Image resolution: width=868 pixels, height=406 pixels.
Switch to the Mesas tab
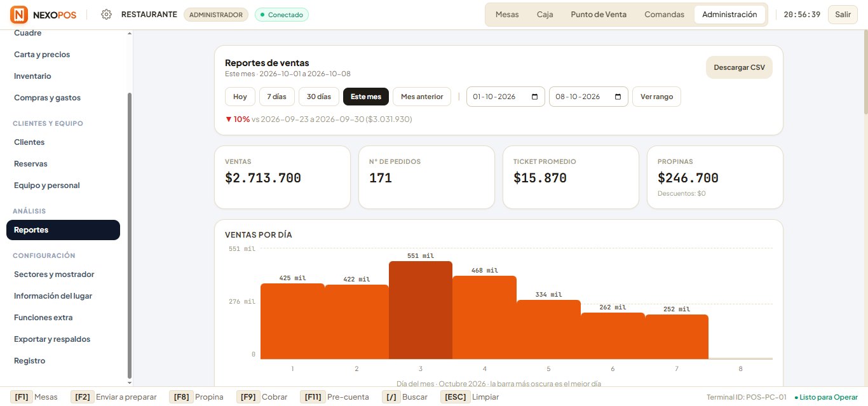(507, 15)
